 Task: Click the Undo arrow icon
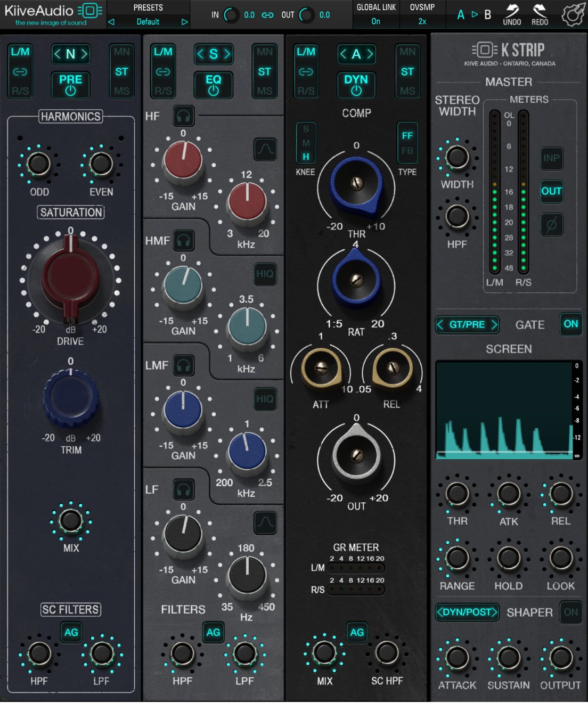[x=512, y=10]
